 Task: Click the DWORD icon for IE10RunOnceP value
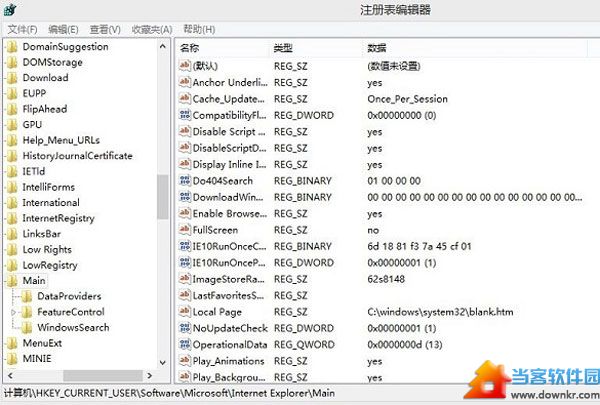tap(185, 262)
